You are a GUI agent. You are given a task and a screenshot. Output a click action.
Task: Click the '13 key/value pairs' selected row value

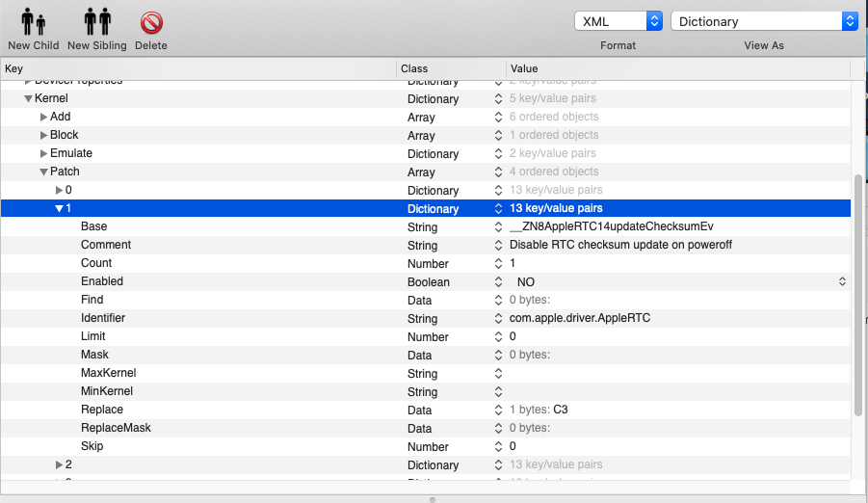(556, 208)
